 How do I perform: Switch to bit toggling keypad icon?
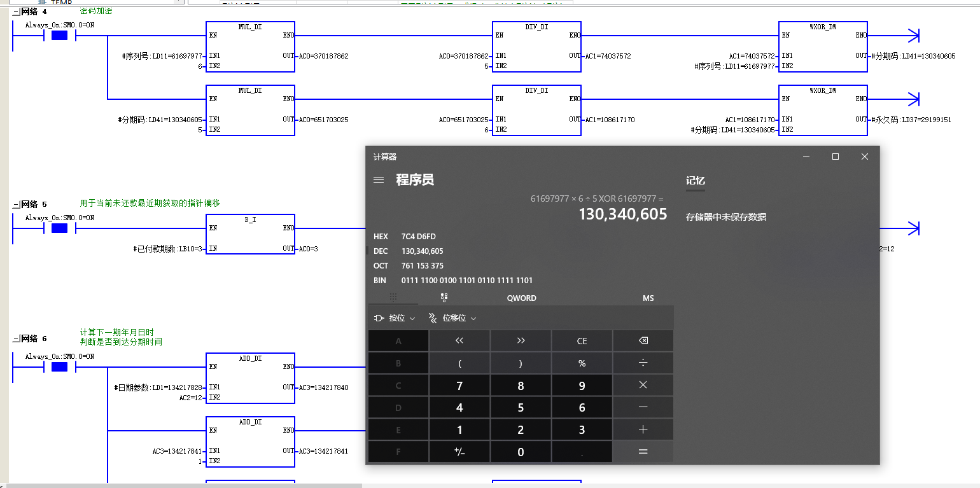pos(444,298)
